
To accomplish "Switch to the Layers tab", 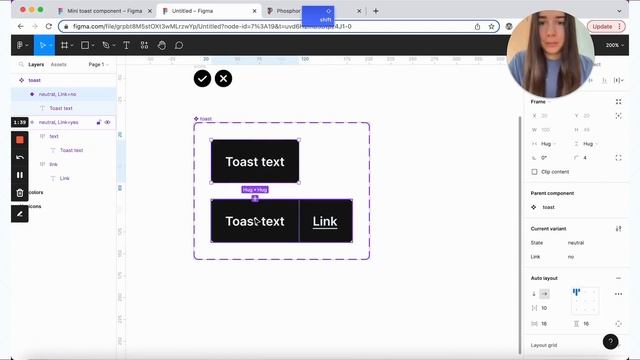I will [36, 64].
